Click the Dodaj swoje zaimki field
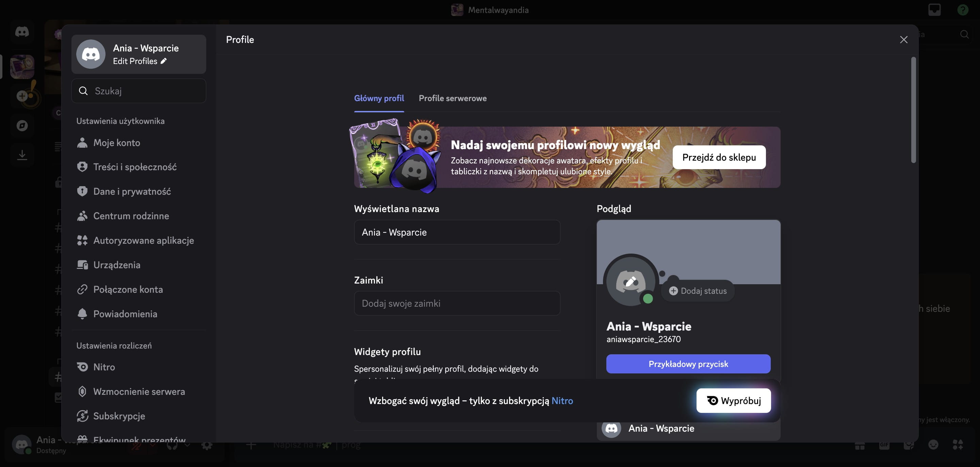The width and height of the screenshot is (980, 467). click(457, 303)
